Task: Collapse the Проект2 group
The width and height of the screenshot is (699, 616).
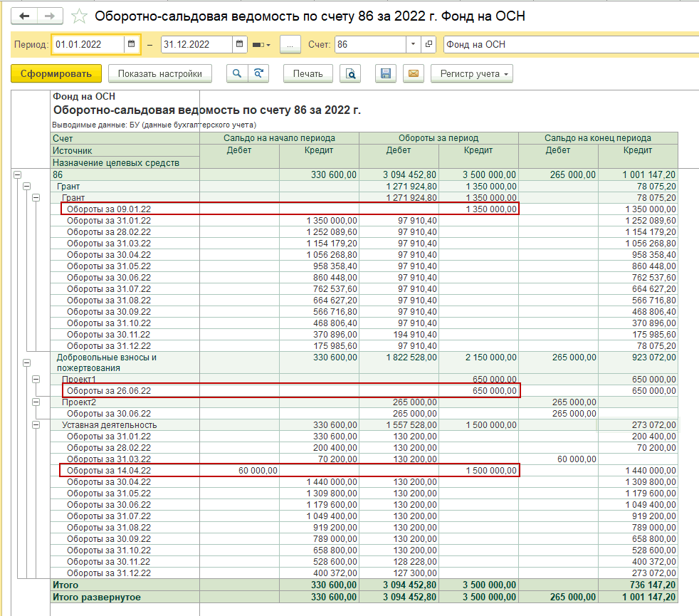Action: (37, 402)
